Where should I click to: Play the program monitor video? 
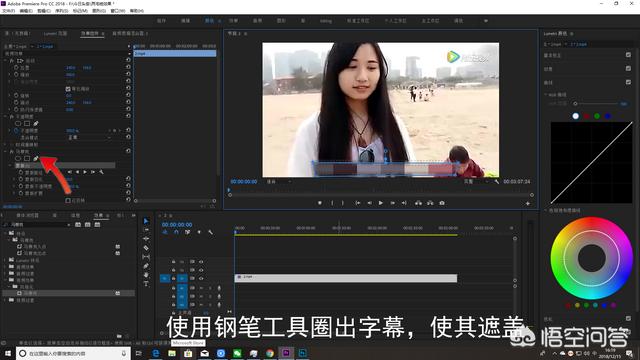pyautogui.click(x=381, y=203)
